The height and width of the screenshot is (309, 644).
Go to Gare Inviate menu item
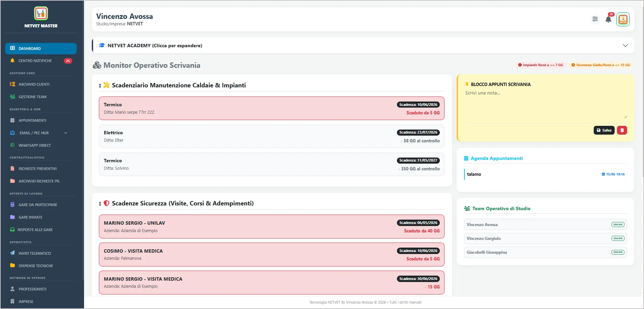(x=41, y=217)
